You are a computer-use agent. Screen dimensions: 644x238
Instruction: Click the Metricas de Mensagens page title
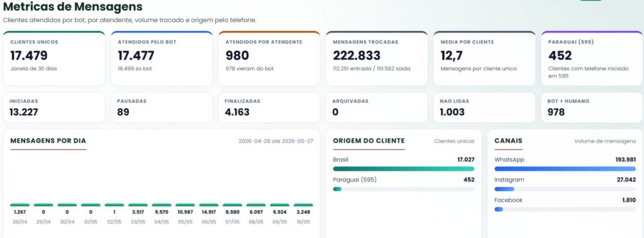pos(73,6)
